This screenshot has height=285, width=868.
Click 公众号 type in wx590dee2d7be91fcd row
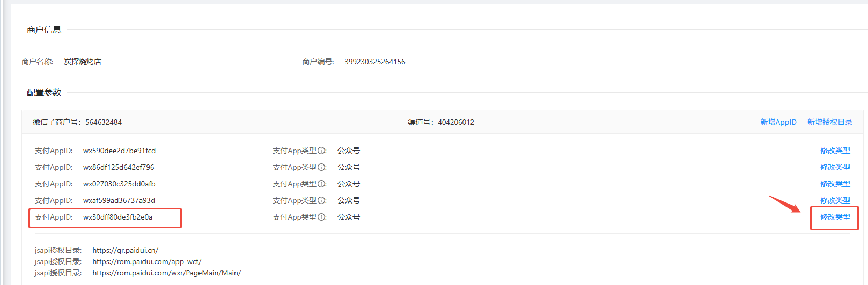click(x=349, y=151)
